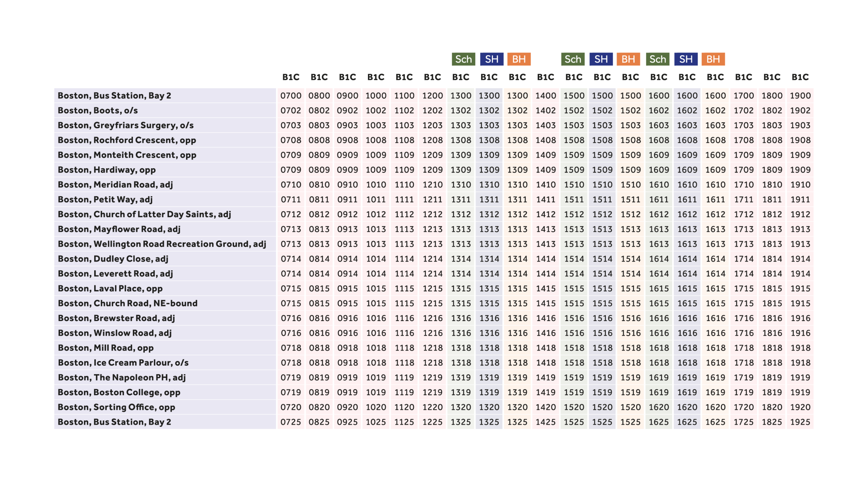Select the Boston, Boots, o/s stop row
Image resolution: width=868 pixels, height=482 pixels.
click(x=98, y=110)
